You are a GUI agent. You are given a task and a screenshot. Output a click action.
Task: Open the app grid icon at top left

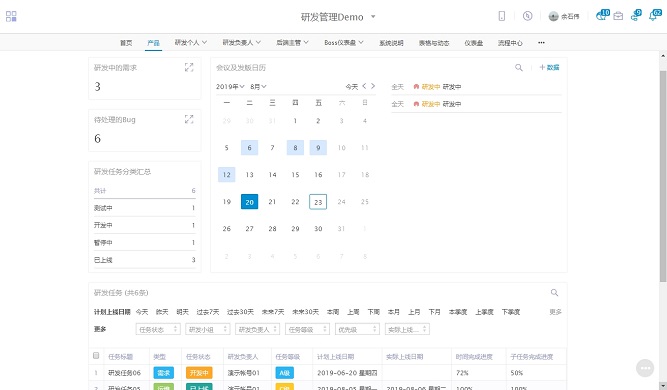[x=11, y=17]
